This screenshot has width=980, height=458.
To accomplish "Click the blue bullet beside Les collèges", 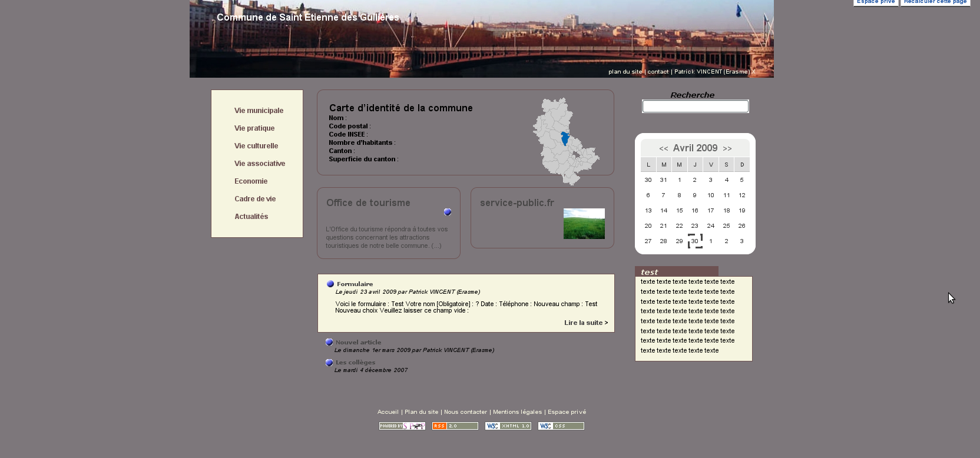I will click(329, 363).
